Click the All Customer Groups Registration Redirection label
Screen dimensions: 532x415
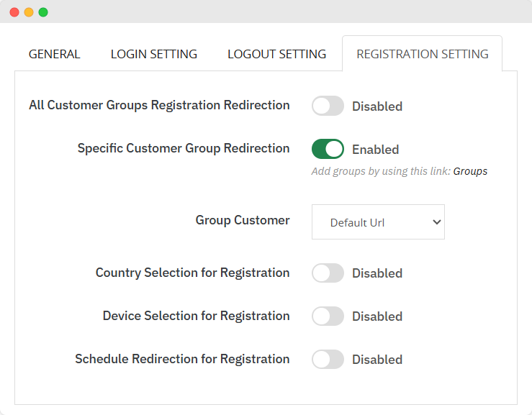click(159, 105)
